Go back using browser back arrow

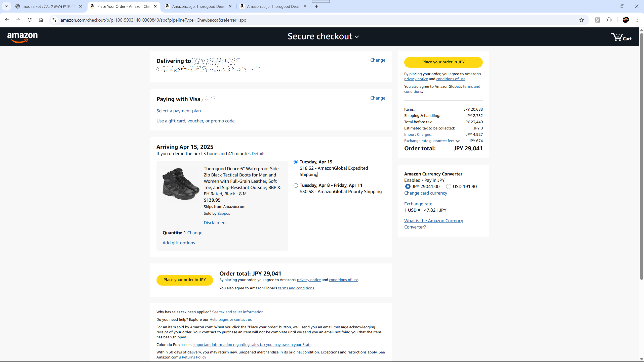click(x=7, y=20)
